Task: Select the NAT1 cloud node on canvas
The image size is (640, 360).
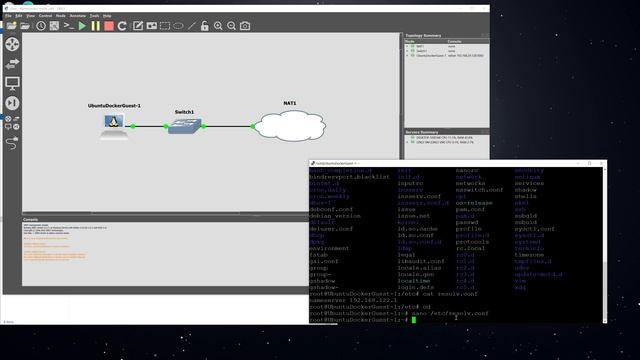Action: (291, 126)
